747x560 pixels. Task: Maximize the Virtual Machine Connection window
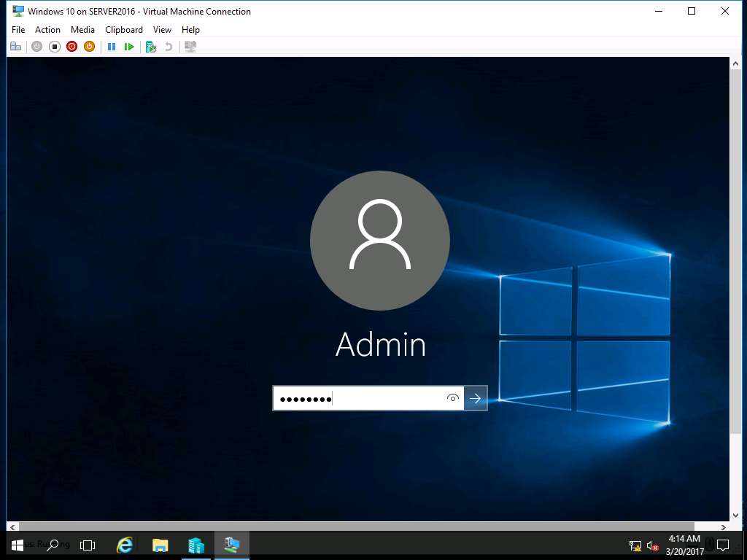pyautogui.click(x=692, y=11)
